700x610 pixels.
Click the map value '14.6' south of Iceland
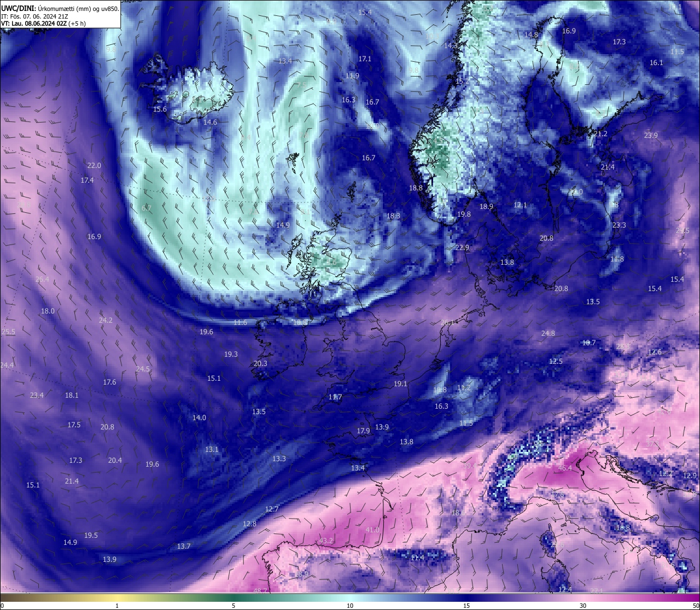[210, 122]
